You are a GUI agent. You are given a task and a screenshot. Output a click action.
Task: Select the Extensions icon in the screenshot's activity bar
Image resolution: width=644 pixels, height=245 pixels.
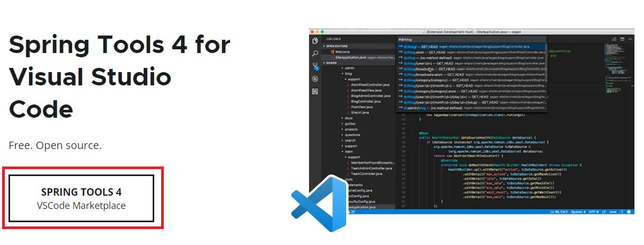(x=315, y=92)
